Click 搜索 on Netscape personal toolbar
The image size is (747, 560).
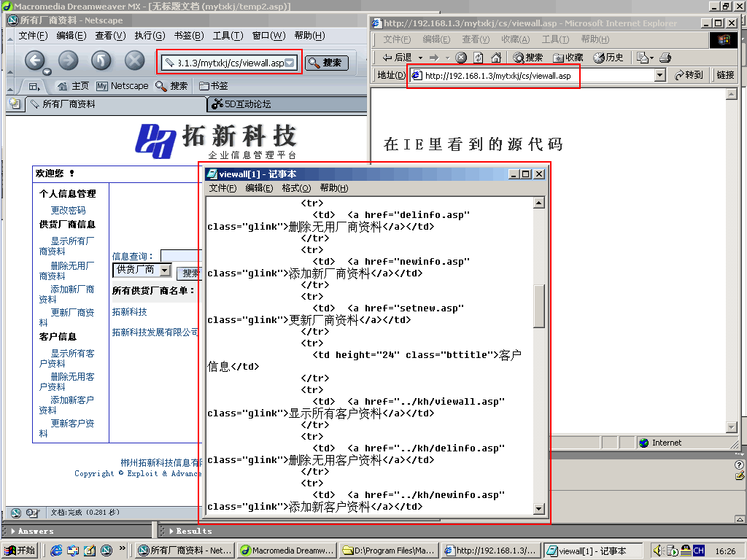pos(172,86)
